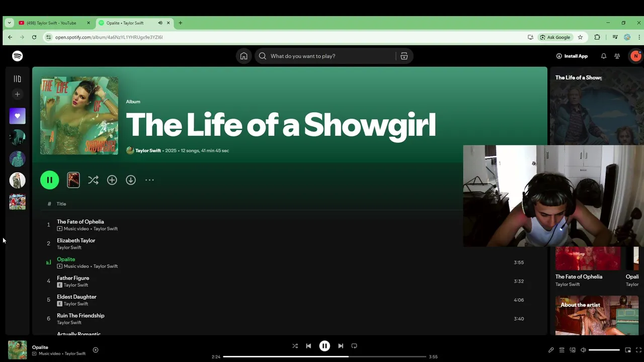Image resolution: width=644 pixels, height=362 pixels.
Task: Open Liked Songs purple heart tile
Action: coord(17,116)
